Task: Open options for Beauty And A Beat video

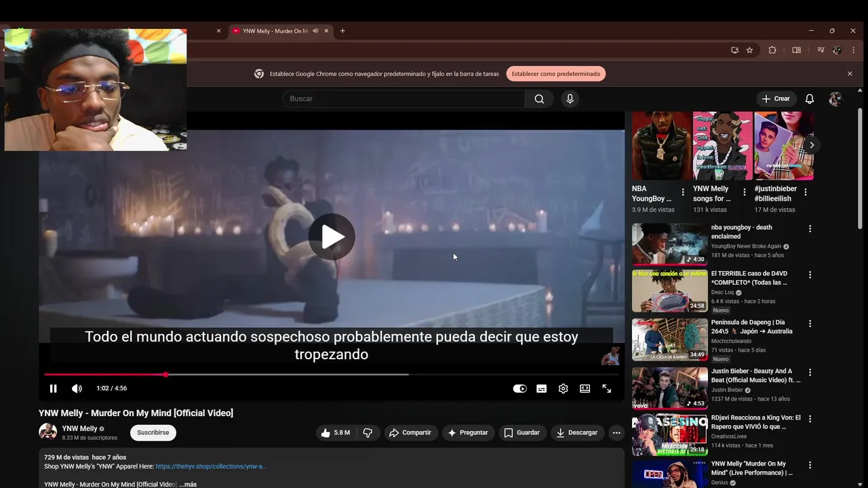Action: click(x=810, y=373)
